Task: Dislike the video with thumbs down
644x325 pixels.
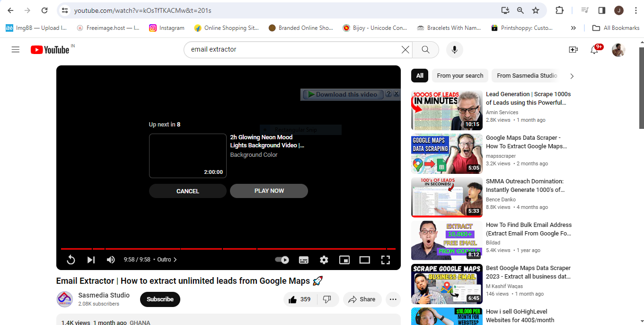Action: (327, 299)
